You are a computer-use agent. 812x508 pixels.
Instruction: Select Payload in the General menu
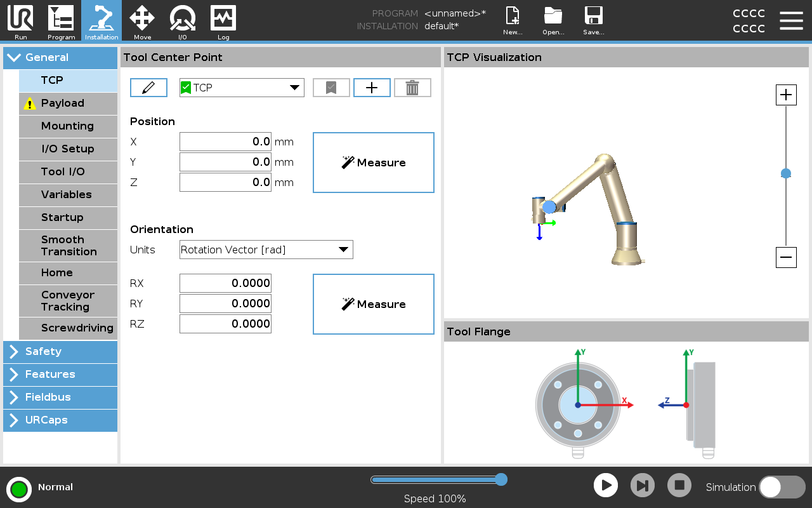click(x=68, y=104)
